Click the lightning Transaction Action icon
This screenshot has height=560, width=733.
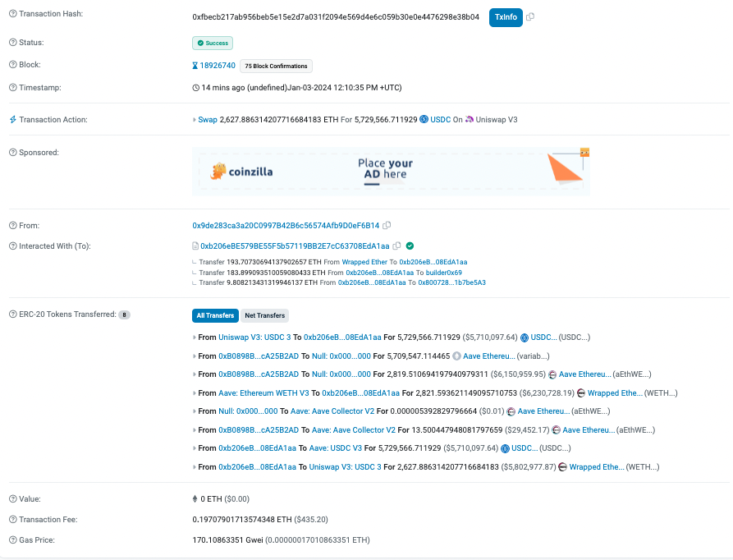tap(13, 120)
